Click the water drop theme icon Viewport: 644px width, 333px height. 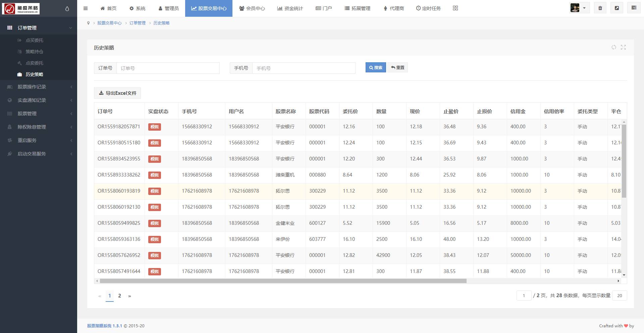point(67,9)
